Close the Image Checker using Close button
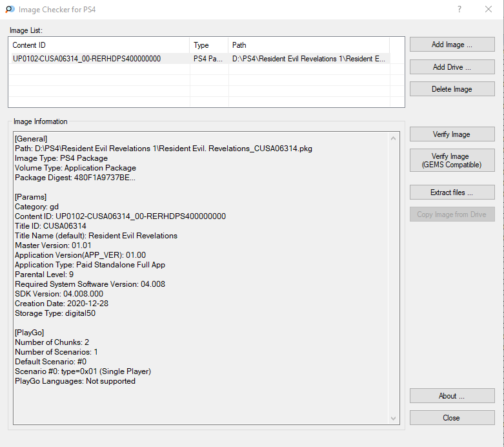This screenshot has height=447, width=504. [x=452, y=418]
